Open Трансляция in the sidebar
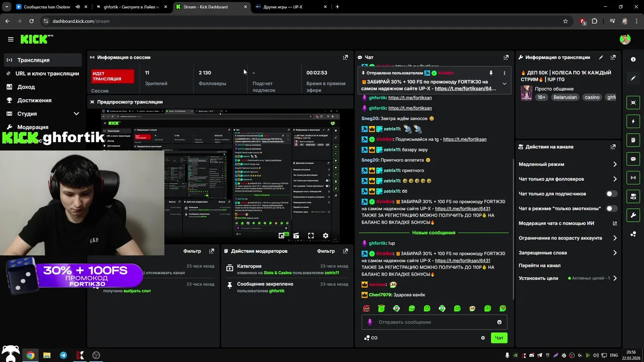 click(x=43, y=60)
